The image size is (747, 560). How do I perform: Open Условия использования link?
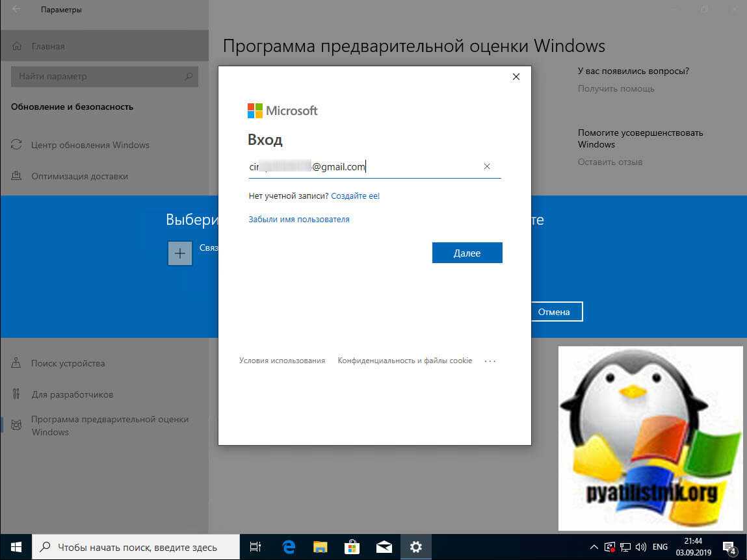point(282,361)
